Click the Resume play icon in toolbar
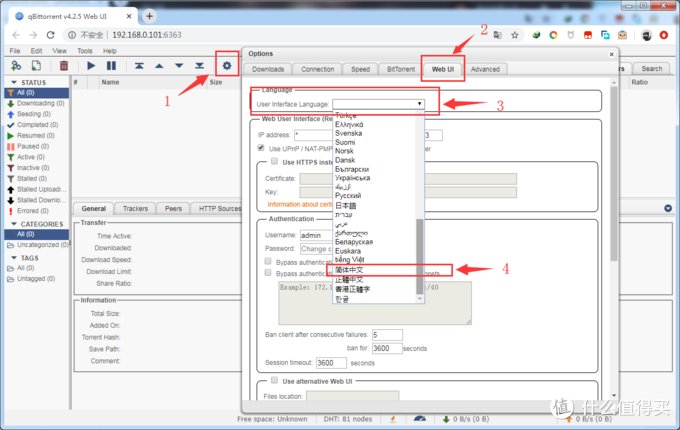Image resolution: width=680 pixels, height=430 pixels. point(91,65)
